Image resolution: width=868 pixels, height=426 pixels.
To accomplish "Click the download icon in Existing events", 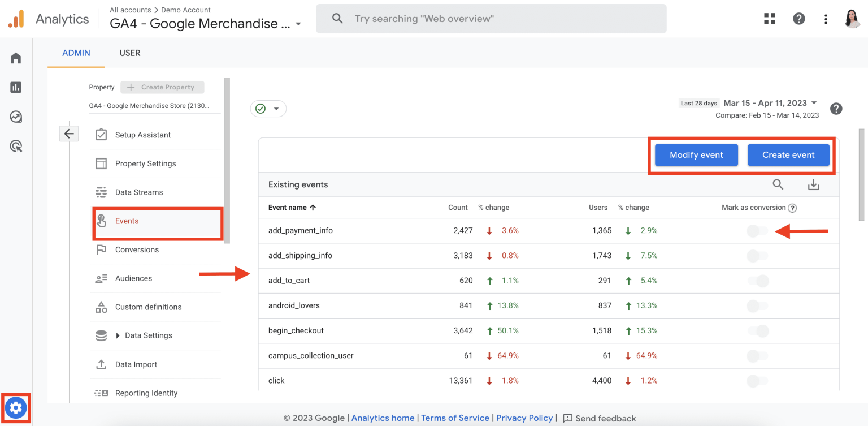I will (814, 184).
